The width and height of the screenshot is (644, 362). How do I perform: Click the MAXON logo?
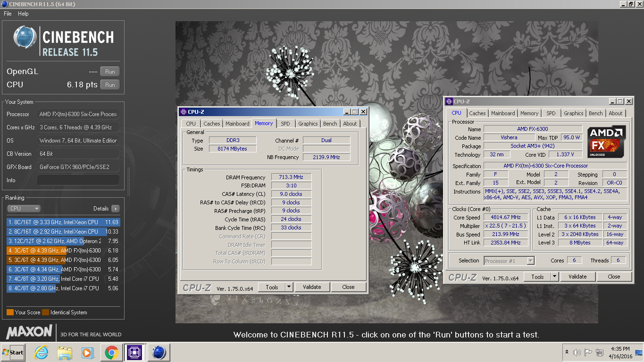pyautogui.click(x=29, y=331)
